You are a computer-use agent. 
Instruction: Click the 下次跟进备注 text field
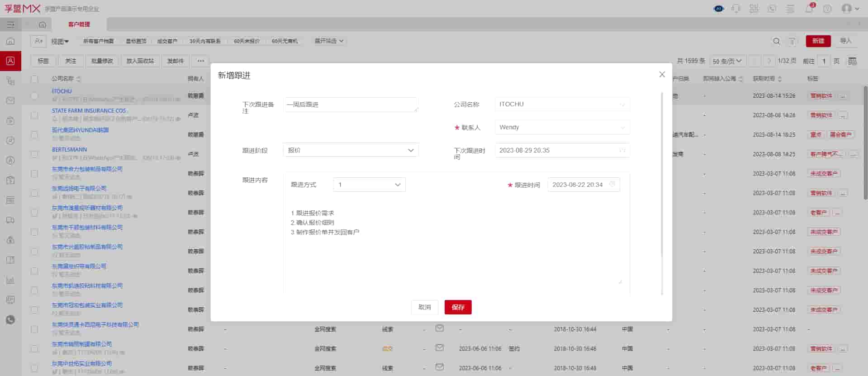(351, 105)
